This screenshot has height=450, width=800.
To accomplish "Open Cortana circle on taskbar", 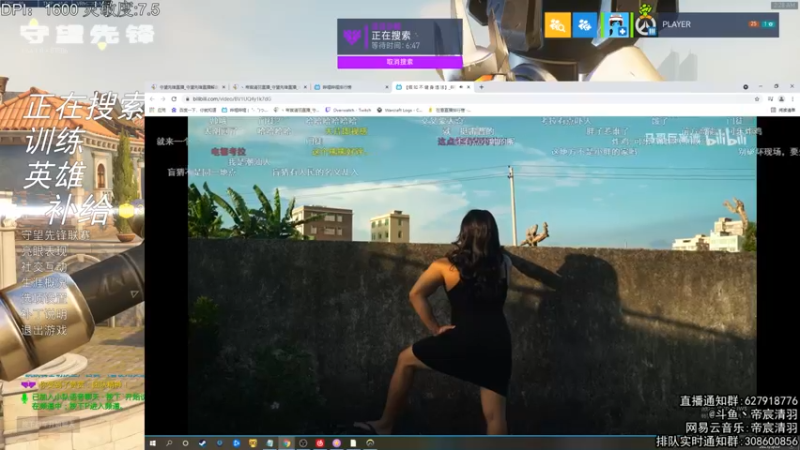I will point(186,443).
